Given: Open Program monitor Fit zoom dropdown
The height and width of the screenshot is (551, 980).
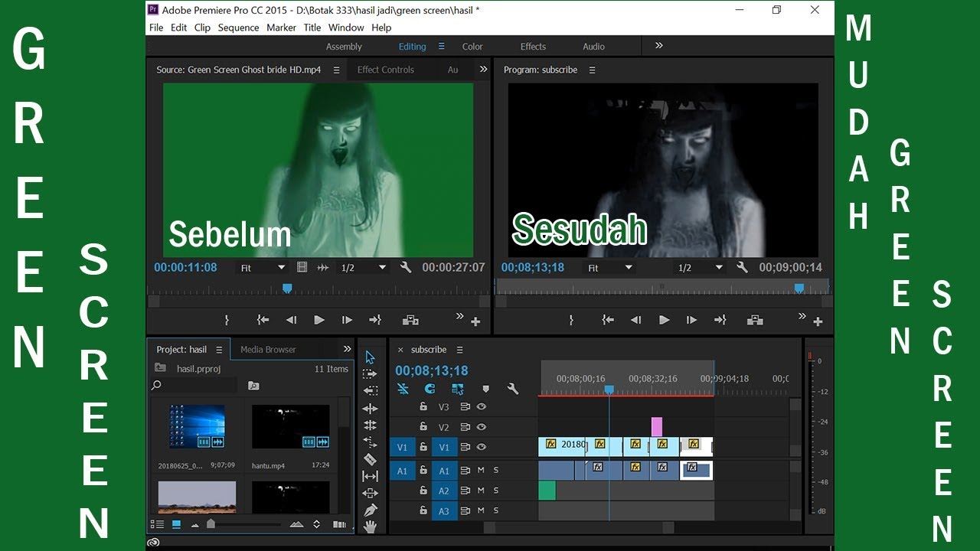Looking at the screenshot, I should (610, 267).
